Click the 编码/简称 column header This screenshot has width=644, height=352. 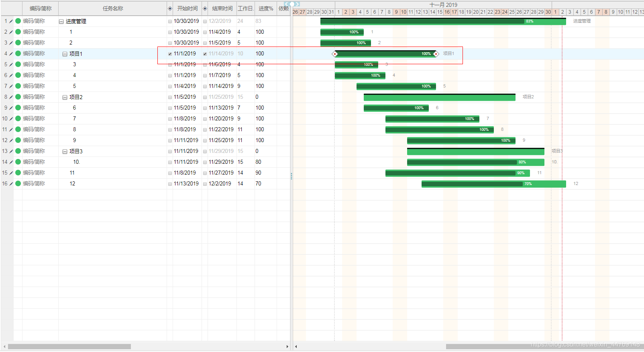[x=40, y=8]
